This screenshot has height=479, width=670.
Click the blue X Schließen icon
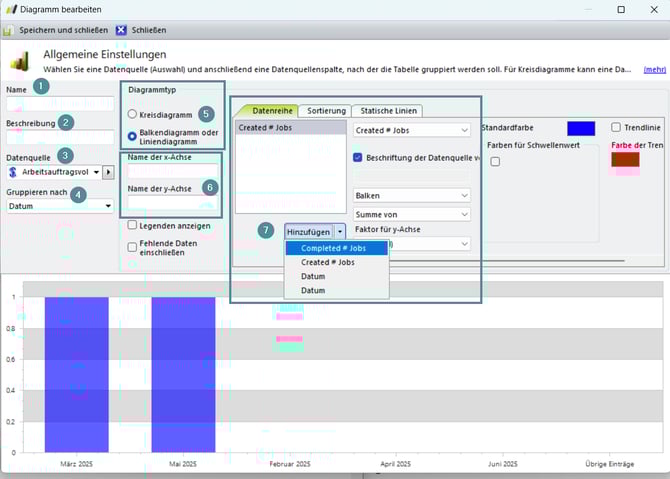[x=122, y=31]
